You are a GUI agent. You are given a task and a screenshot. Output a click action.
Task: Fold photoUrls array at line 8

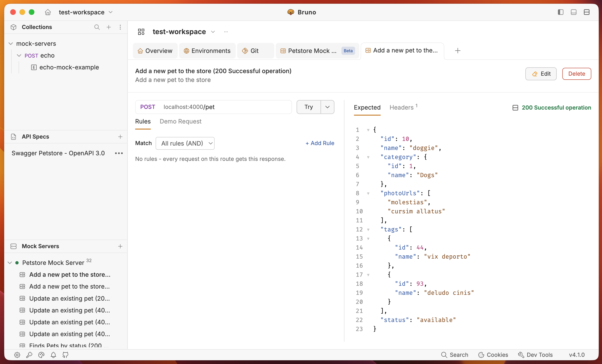click(368, 194)
